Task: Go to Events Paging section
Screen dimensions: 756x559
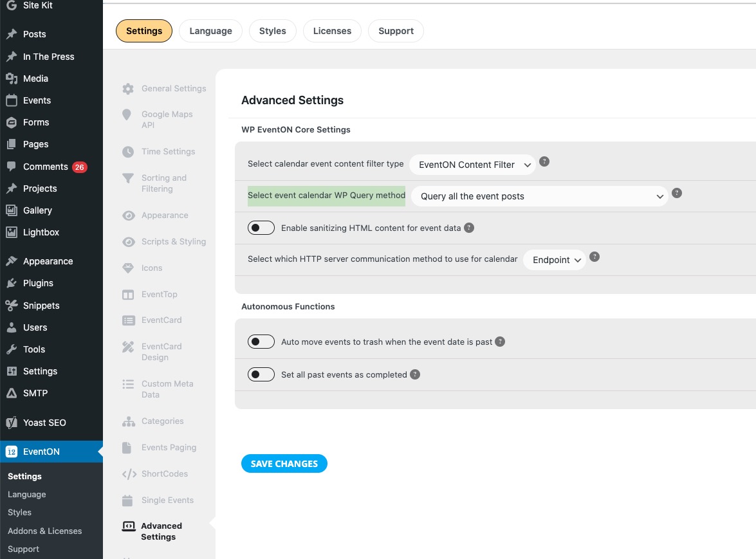Action: click(169, 448)
